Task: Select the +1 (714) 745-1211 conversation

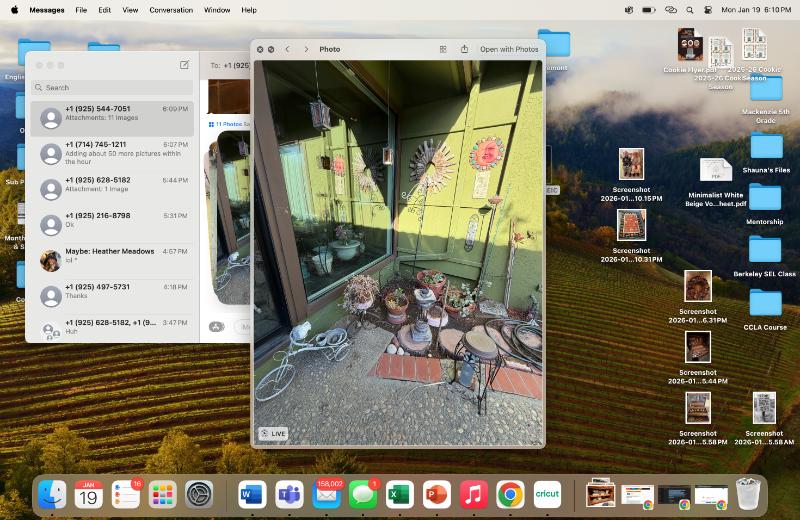Action: 110,154
